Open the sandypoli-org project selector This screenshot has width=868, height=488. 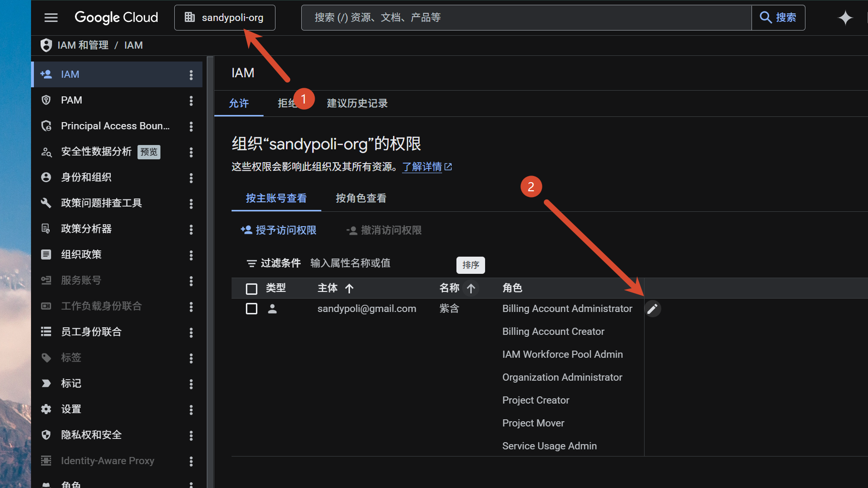pyautogui.click(x=225, y=18)
